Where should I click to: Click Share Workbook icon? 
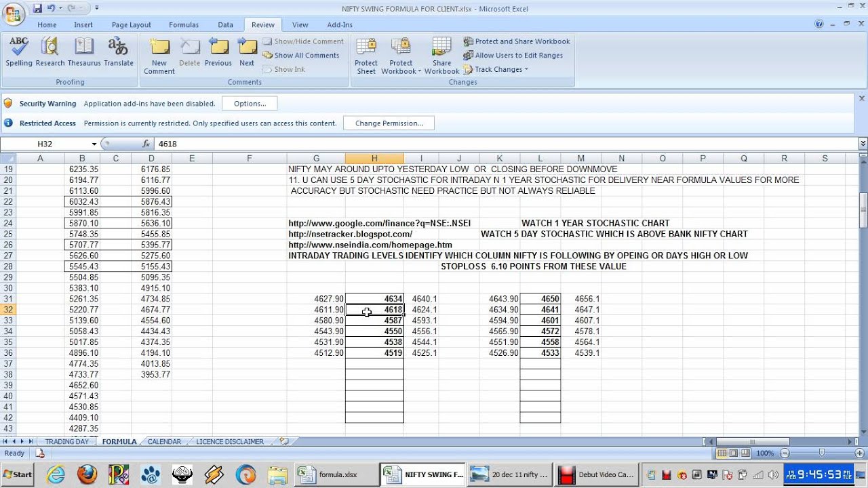[x=441, y=56]
